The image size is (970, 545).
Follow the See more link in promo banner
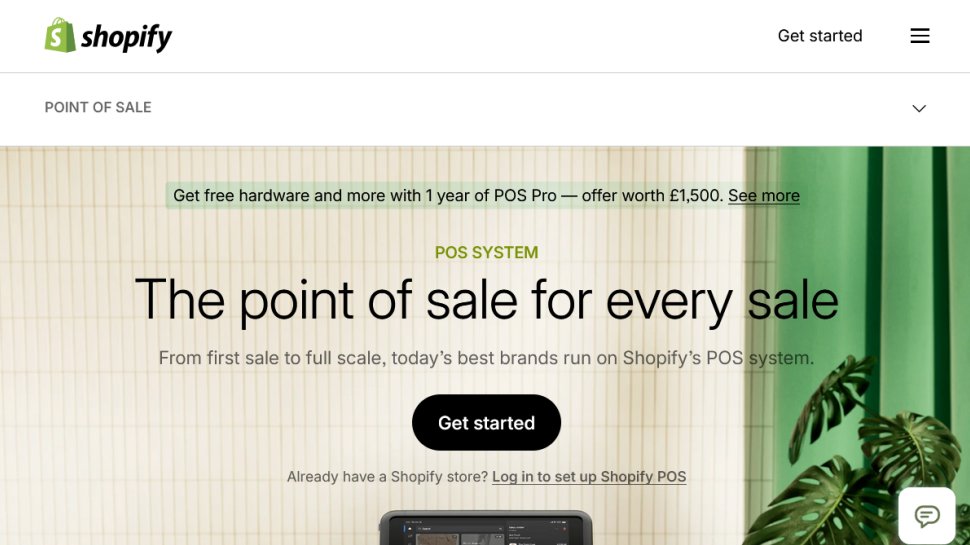pos(763,195)
